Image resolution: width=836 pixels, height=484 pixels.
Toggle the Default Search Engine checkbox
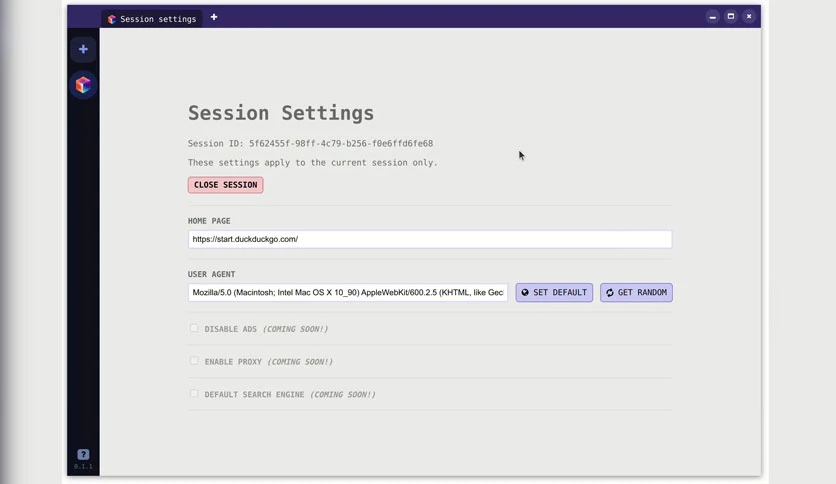click(194, 394)
